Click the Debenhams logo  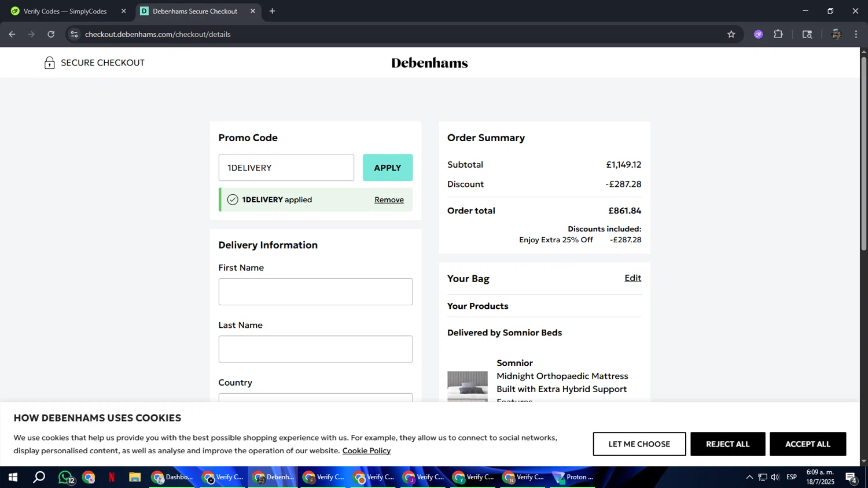click(x=429, y=63)
